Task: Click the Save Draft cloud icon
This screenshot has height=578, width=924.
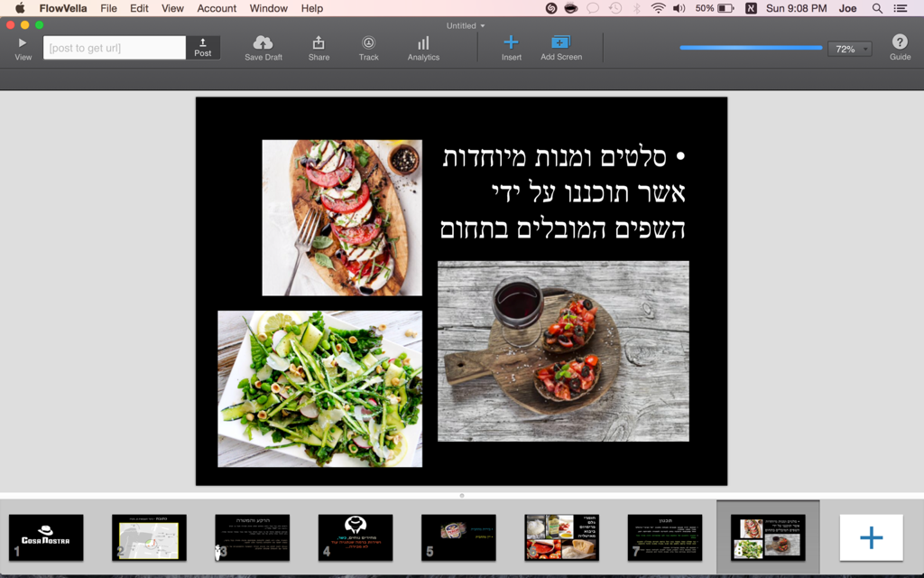Action: 263,42
